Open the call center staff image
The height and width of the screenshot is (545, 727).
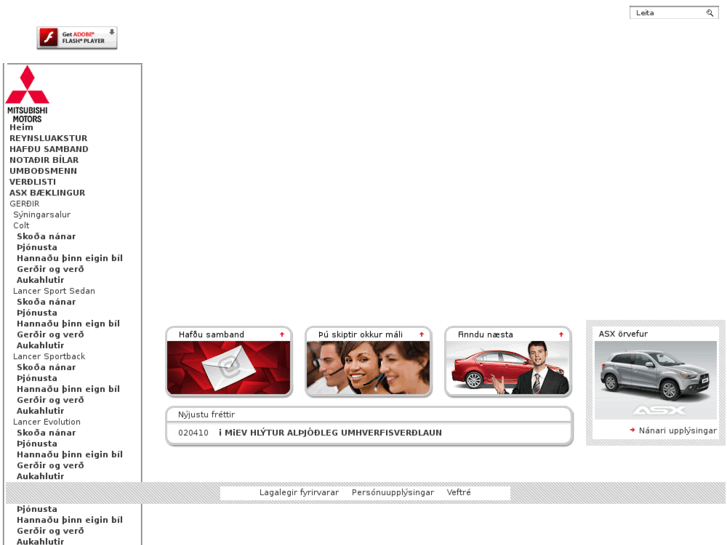pos(368,367)
